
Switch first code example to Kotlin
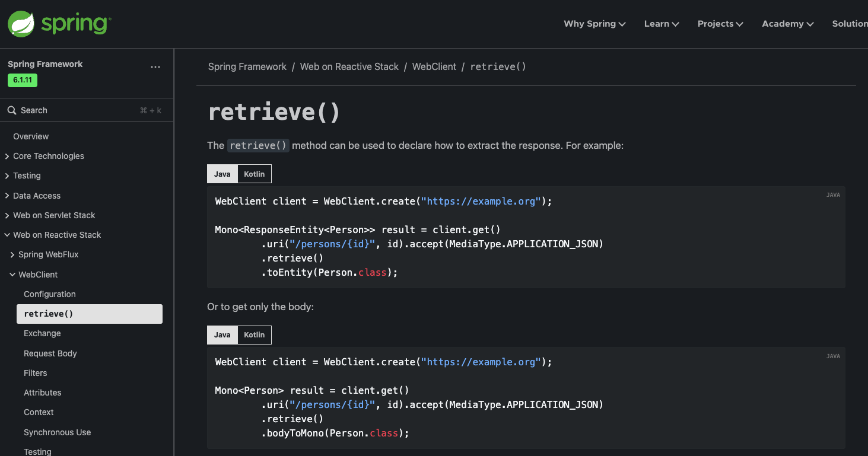click(x=255, y=174)
